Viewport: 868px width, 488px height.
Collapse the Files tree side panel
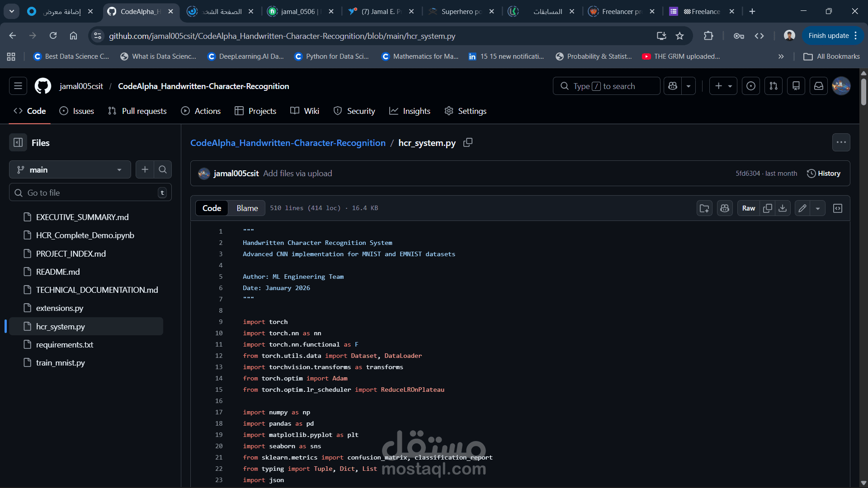tap(18, 143)
